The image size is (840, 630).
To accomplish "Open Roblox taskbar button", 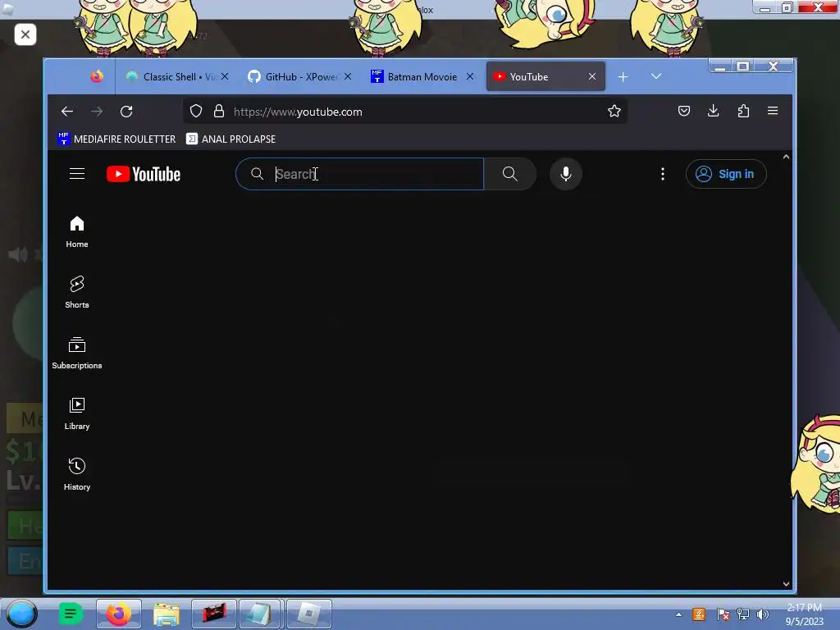I will coord(309,614).
